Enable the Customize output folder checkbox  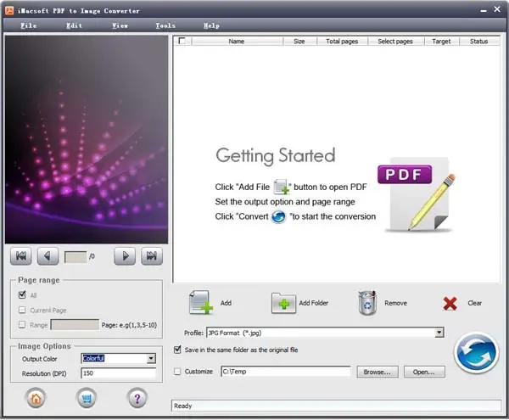click(177, 372)
